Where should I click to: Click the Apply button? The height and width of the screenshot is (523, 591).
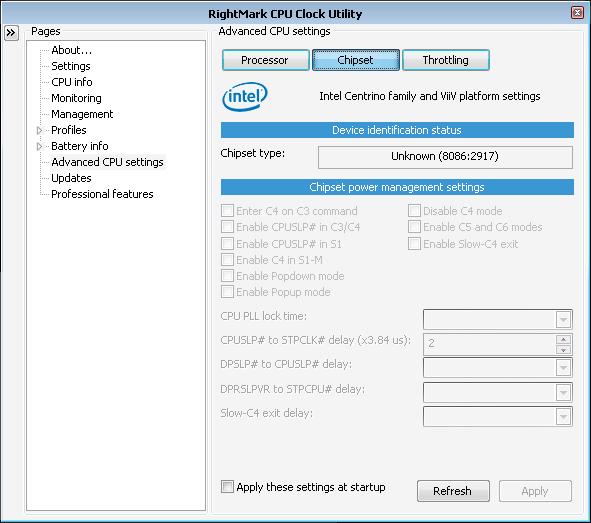[x=535, y=491]
